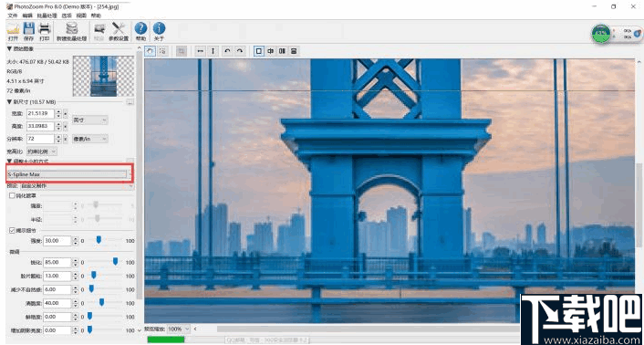Select the hand pan tool in preview toolbar
The height and width of the screenshot is (345, 644).
[x=151, y=51]
